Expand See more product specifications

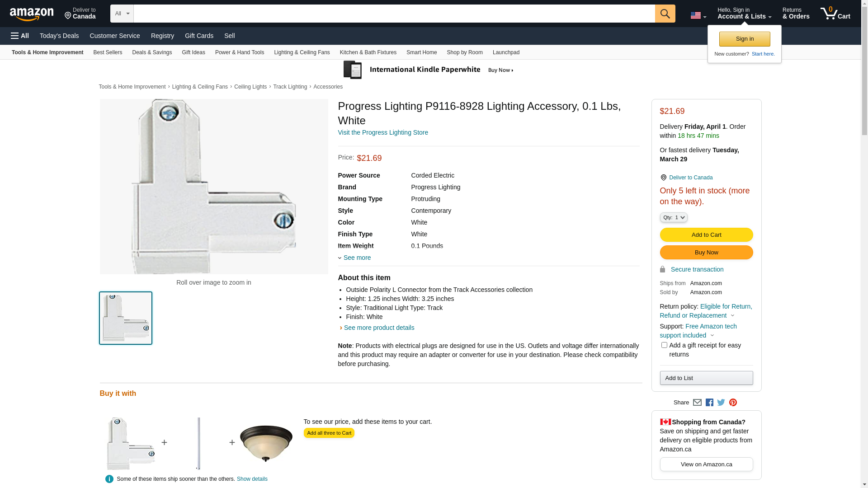pos(357,258)
